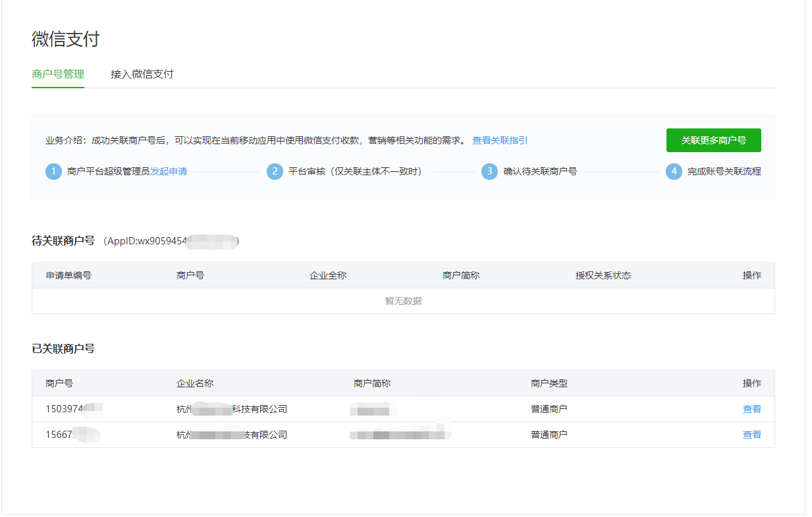
Task: Click the 企业全称 column header
Action: [x=328, y=275]
